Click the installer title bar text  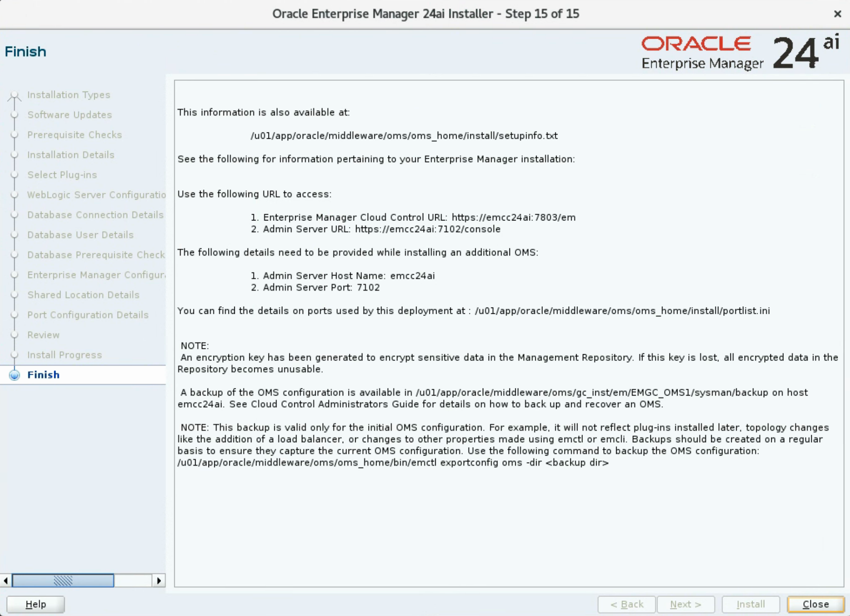425,14
